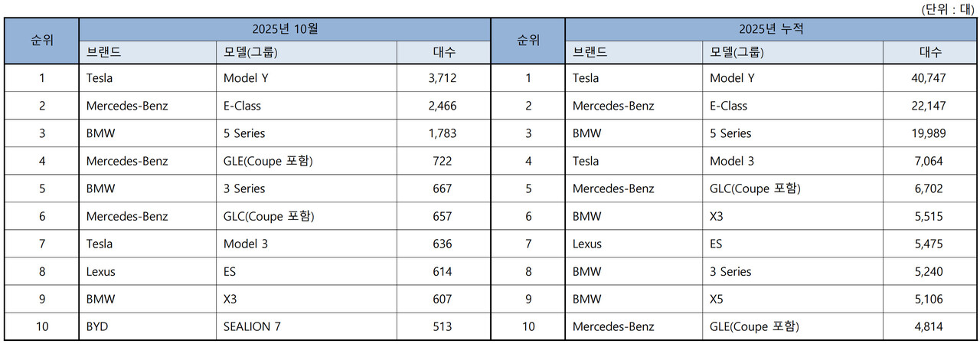Click the 667 units cell
The image size is (980, 344).
point(443,188)
